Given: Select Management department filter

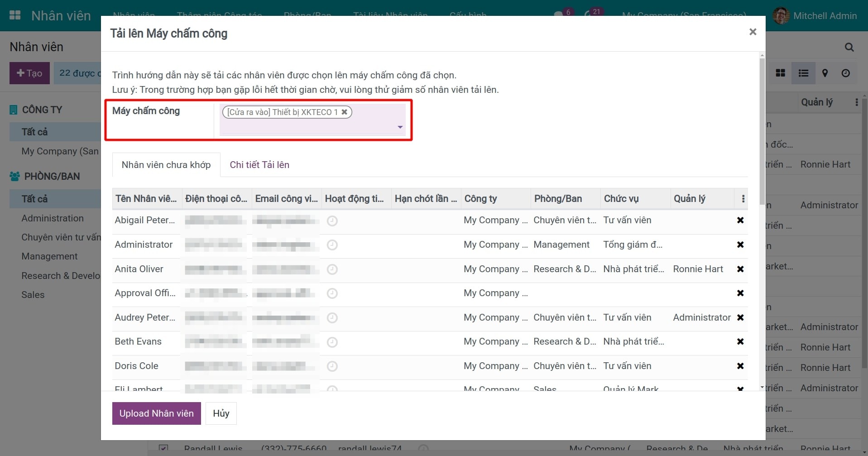Looking at the screenshot, I should point(49,256).
